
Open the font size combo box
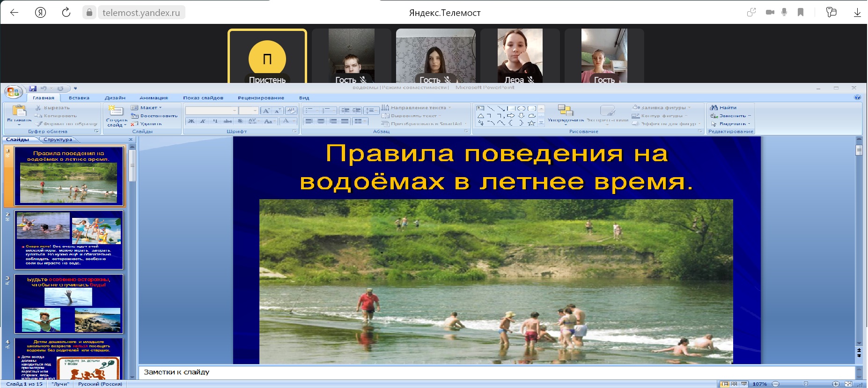(249, 111)
